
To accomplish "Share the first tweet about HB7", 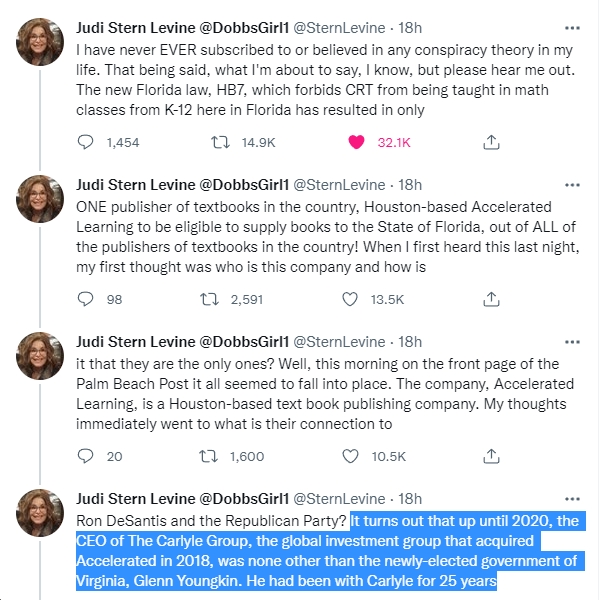I will click(491, 142).
